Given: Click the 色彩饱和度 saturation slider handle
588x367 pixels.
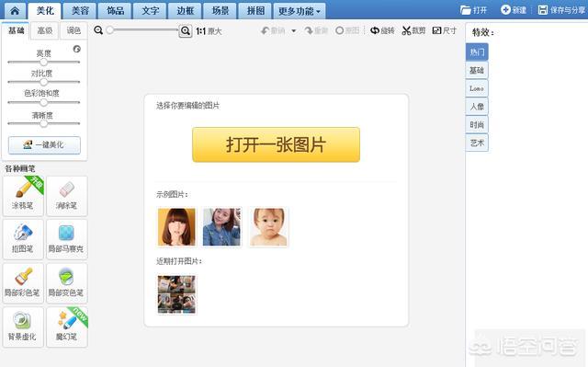Looking at the screenshot, I should (x=44, y=102).
